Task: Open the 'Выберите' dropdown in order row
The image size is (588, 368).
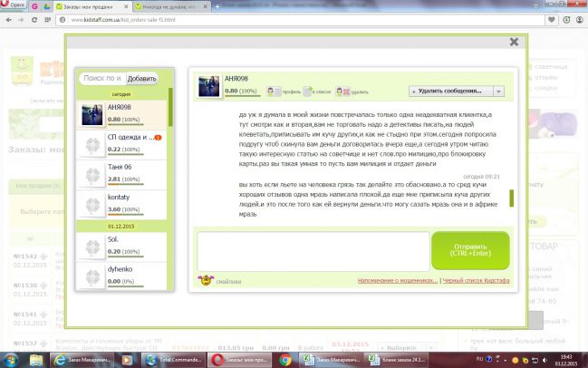Action: [404, 347]
